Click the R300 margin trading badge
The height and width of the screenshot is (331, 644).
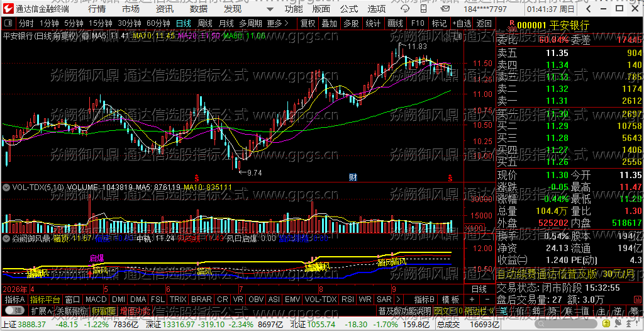tap(511, 26)
